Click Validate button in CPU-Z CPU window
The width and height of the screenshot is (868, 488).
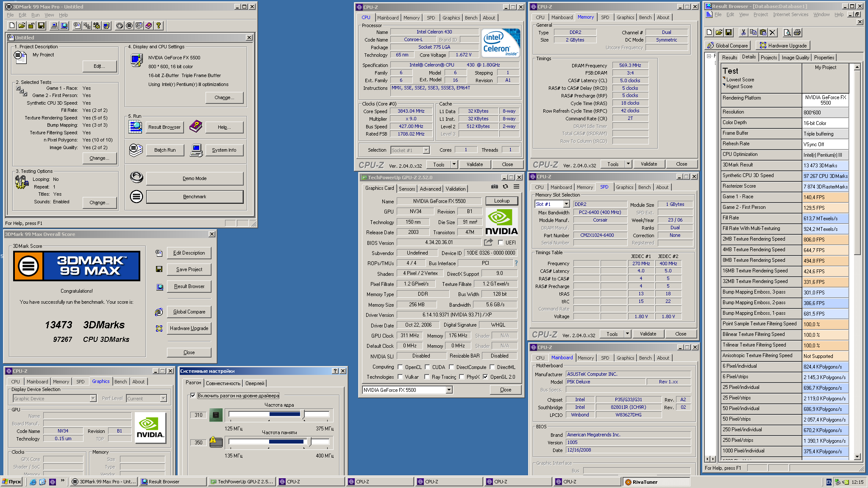click(x=474, y=164)
